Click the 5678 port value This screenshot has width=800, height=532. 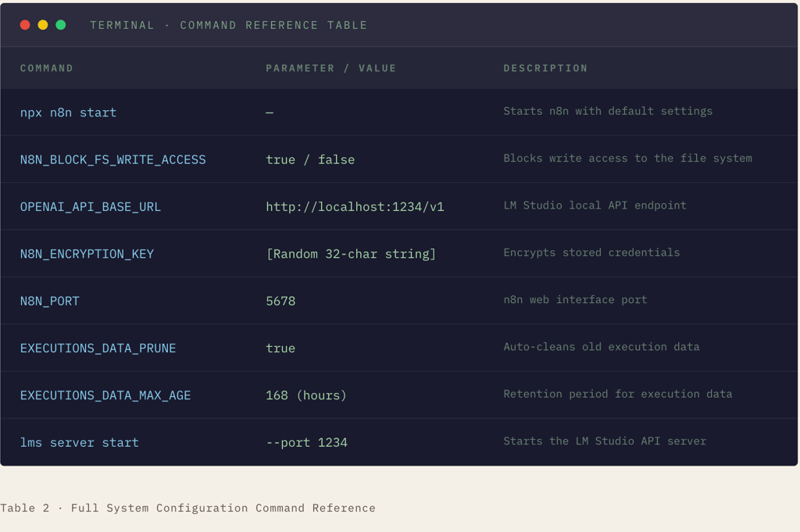coord(280,301)
